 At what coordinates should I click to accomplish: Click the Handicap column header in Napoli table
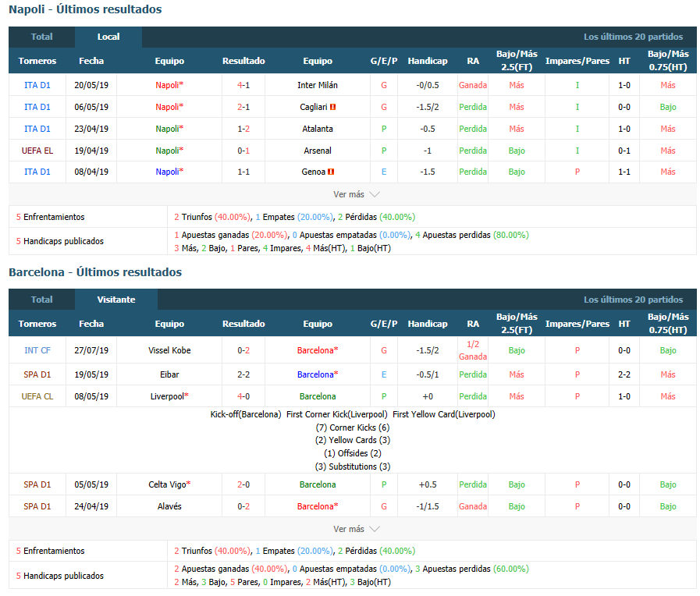coord(427,61)
